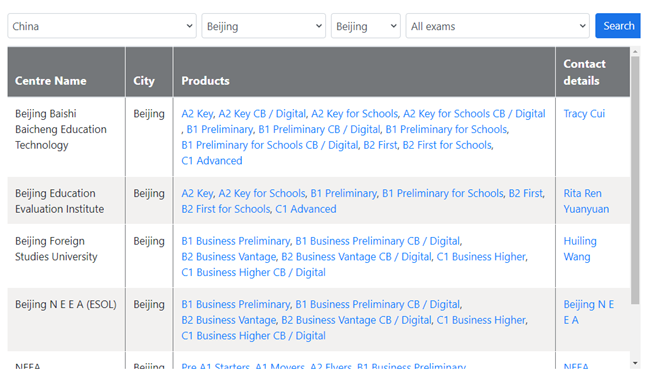The image size is (650, 387).
Task: Click City cell of N E E A (ESOL) row
Action: coord(149,320)
